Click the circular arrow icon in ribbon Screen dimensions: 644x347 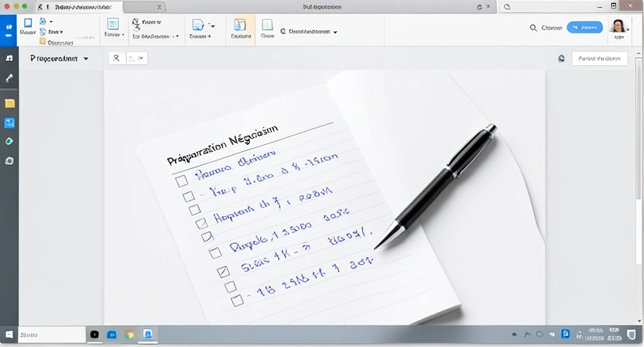coord(283,31)
